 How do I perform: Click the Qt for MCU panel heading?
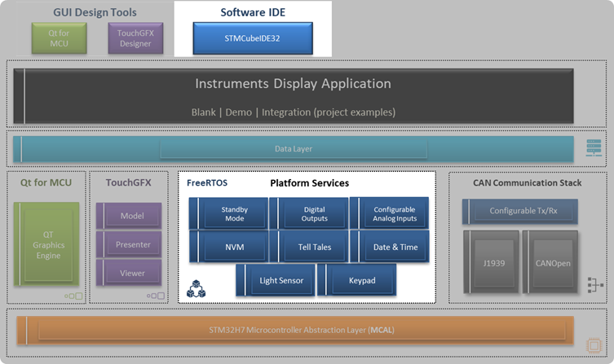pyautogui.click(x=46, y=182)
